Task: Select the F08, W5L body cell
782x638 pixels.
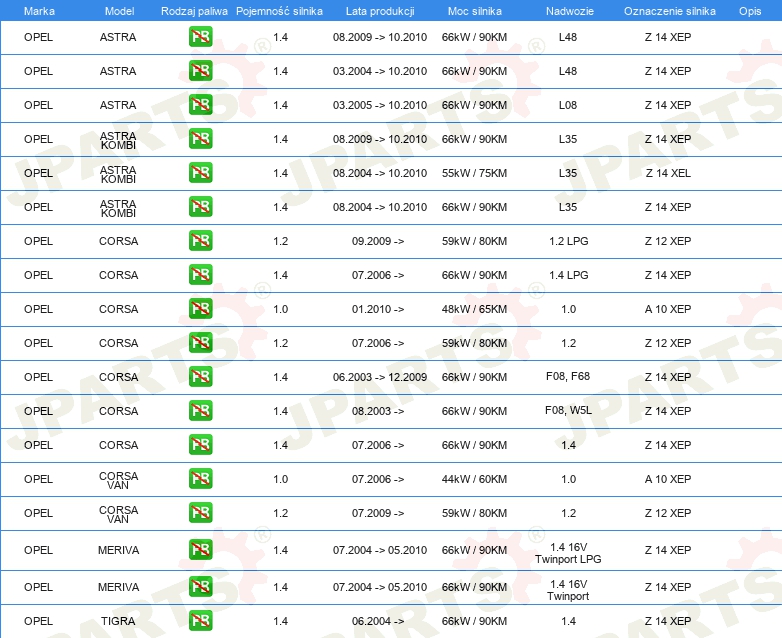Action: point(568,410)
